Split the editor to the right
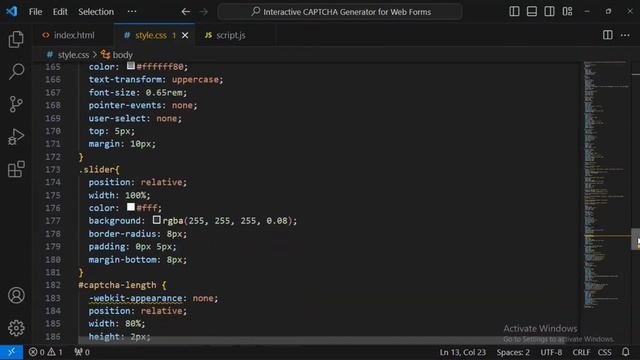 coord(607,35)
